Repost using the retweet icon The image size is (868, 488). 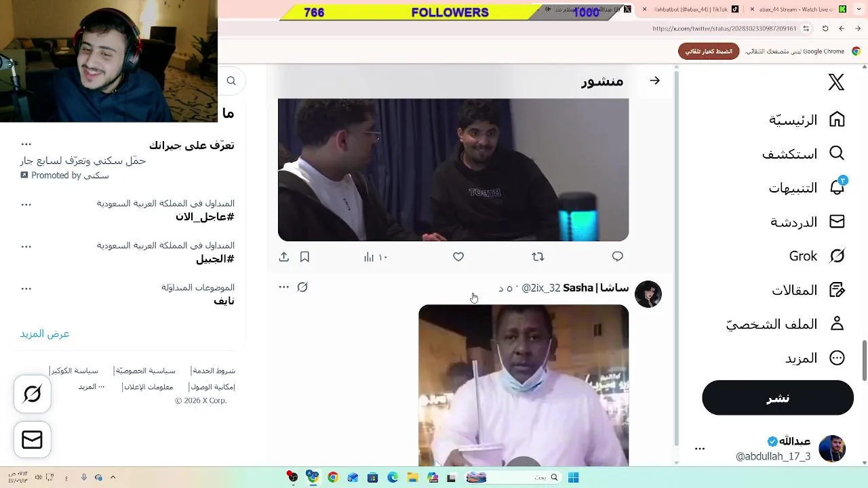[538, 257]
